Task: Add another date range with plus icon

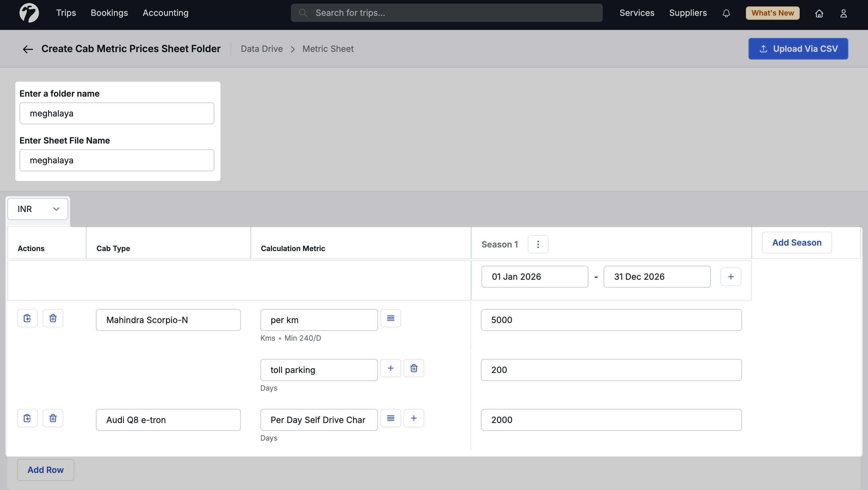Action: (731, 276)
